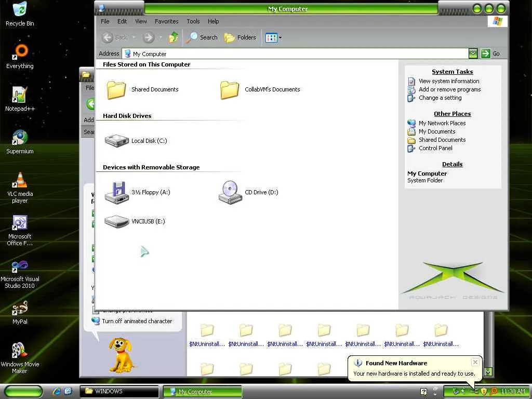532x399 pixels.
Task: Click the Go button beside address bar
Action: point(490,54)
